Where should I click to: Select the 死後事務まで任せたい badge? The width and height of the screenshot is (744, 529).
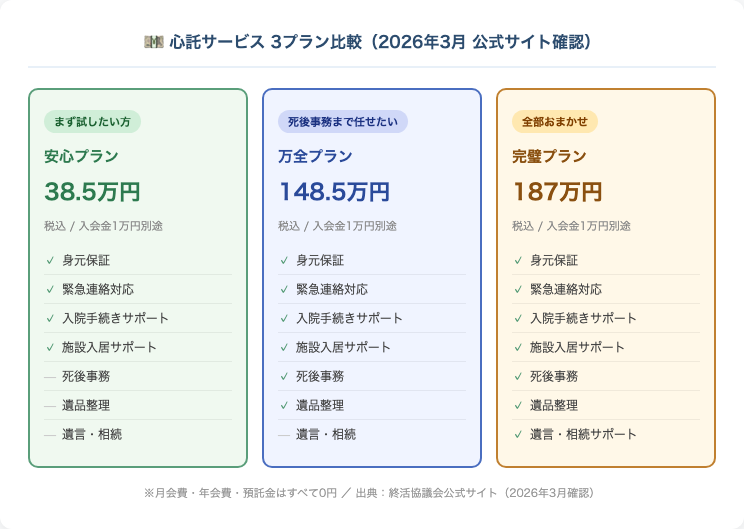point(343,121)
